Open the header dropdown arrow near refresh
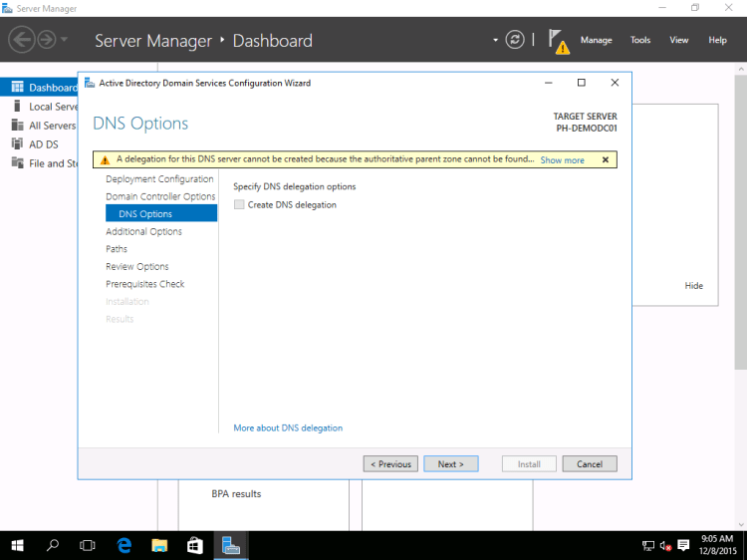This screenshot has width=747, height=560. (x=495, y=40)
